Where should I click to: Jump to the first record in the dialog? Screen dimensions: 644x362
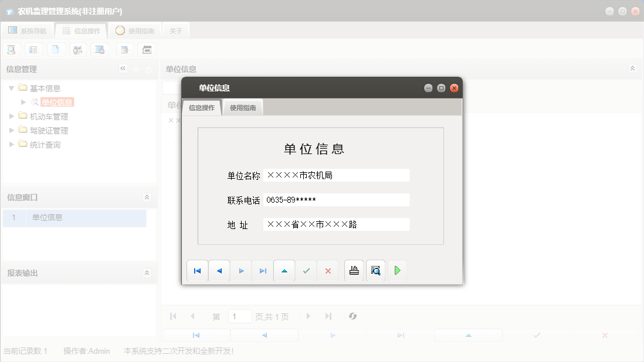click(197, 270)
